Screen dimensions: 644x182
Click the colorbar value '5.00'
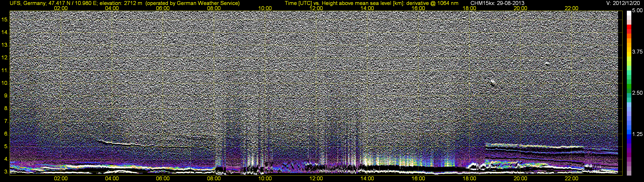click(637, 11)
